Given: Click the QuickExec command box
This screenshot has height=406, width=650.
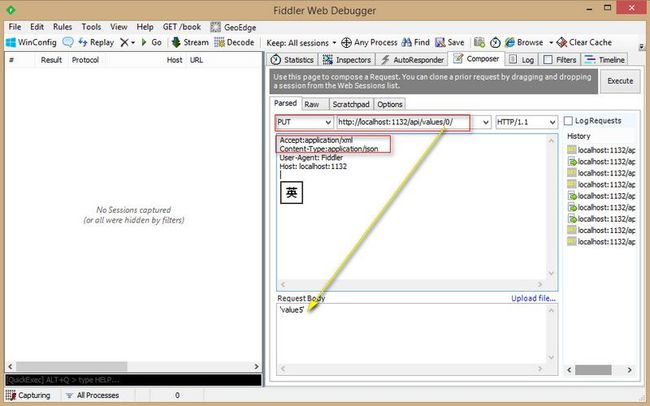Looking at the screenshot, I should point(133,380).
